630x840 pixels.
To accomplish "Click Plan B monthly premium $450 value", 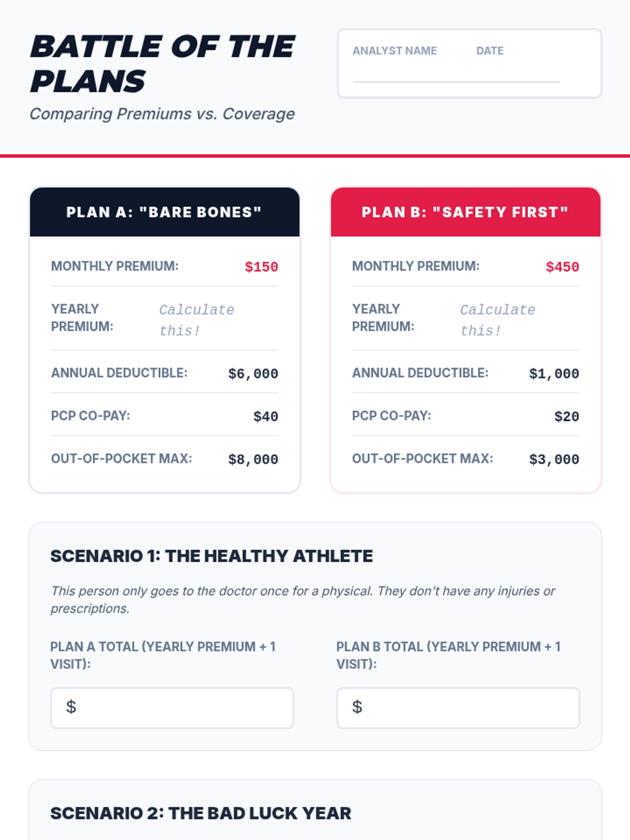I will click(x=562, y=267).
